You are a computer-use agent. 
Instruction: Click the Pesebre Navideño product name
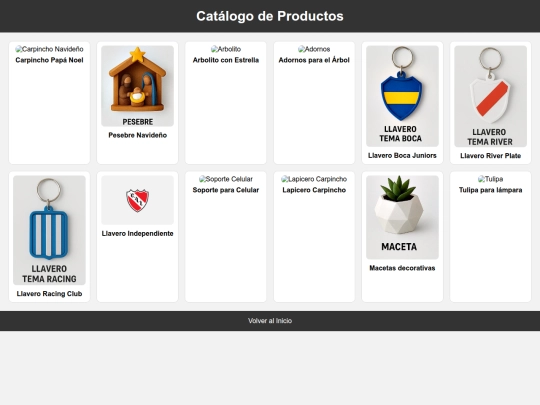[137, 135]
